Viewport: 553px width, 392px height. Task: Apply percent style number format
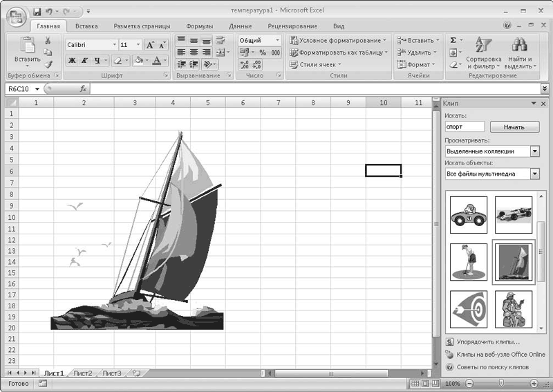point(263,53)
